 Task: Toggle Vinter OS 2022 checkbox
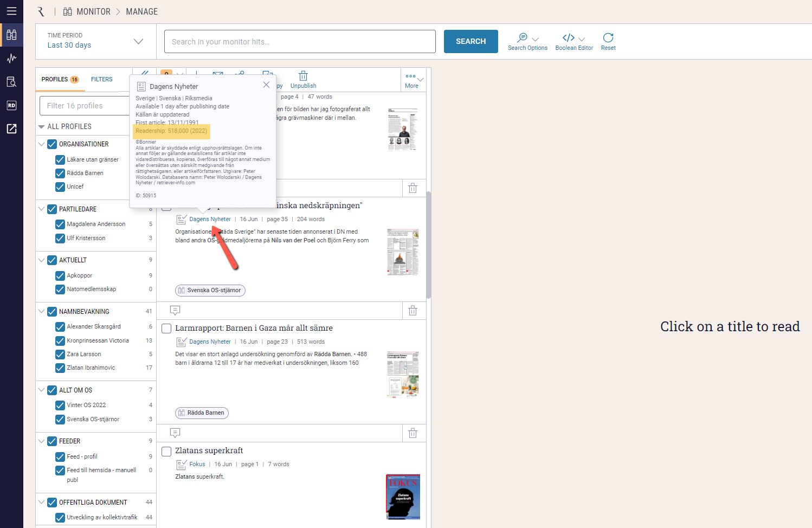tap(60, 405)
